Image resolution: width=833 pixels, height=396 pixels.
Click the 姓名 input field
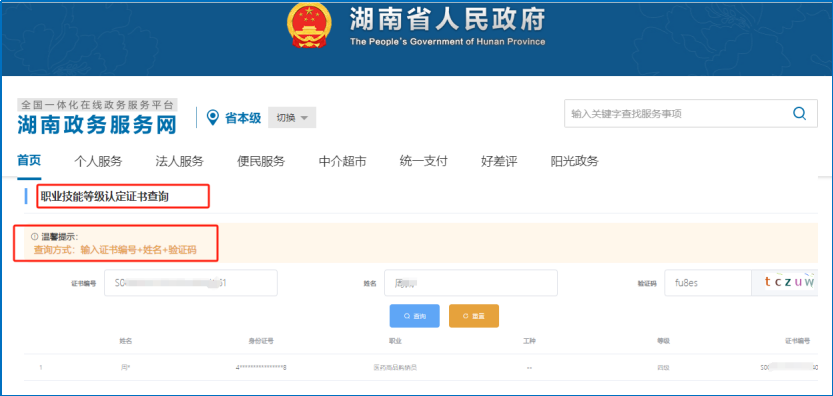pyautogui.click(x=471, y=283)
